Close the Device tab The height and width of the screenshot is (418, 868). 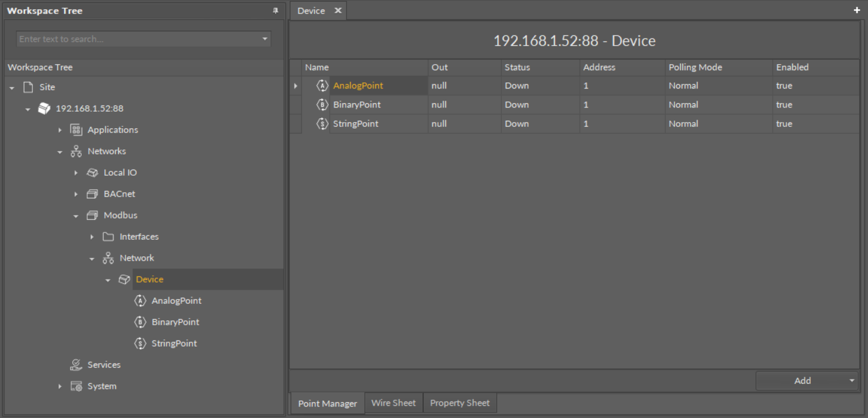(338, 11)
